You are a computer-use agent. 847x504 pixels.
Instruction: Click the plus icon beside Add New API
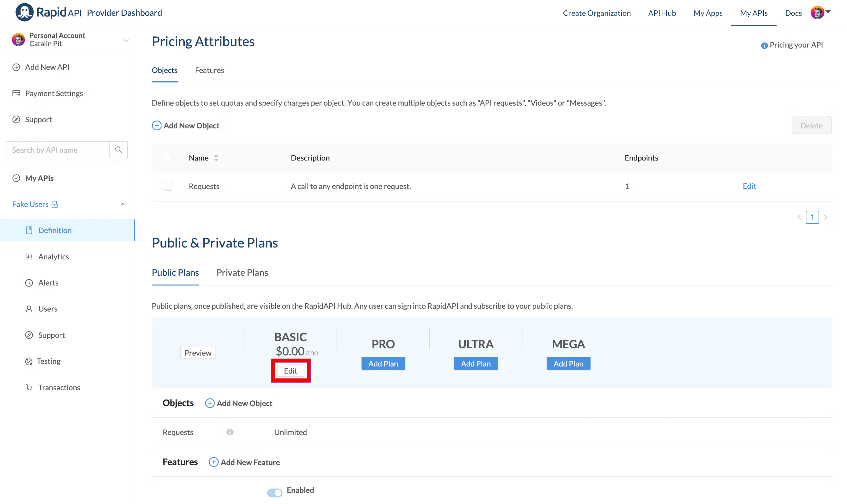click(x=16, y=67)
